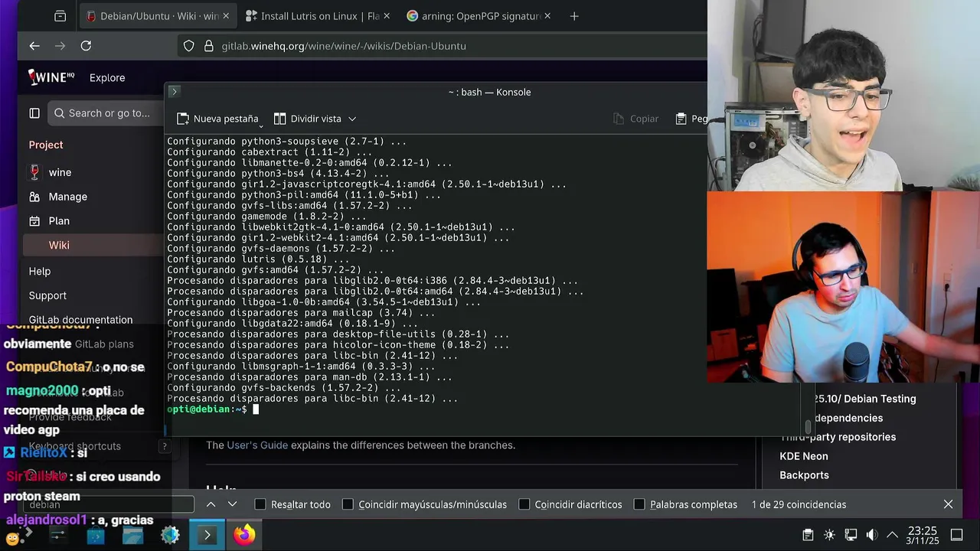The width and height of the screenshot is (980, 551).
Task: Expand the Manage section in sidebar
Action: coord(67,197)
